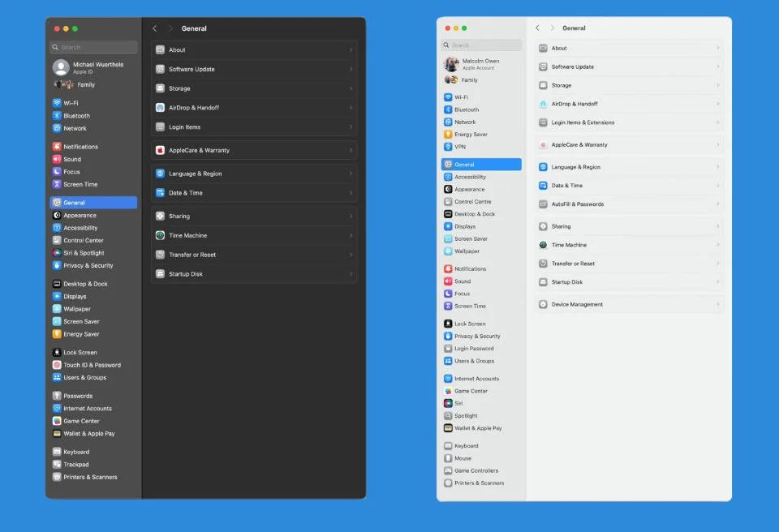Screen dimensions: 779x532
Task: Expand Login Items & Extensions chevron, light window
Action: [x=717, y=122]
